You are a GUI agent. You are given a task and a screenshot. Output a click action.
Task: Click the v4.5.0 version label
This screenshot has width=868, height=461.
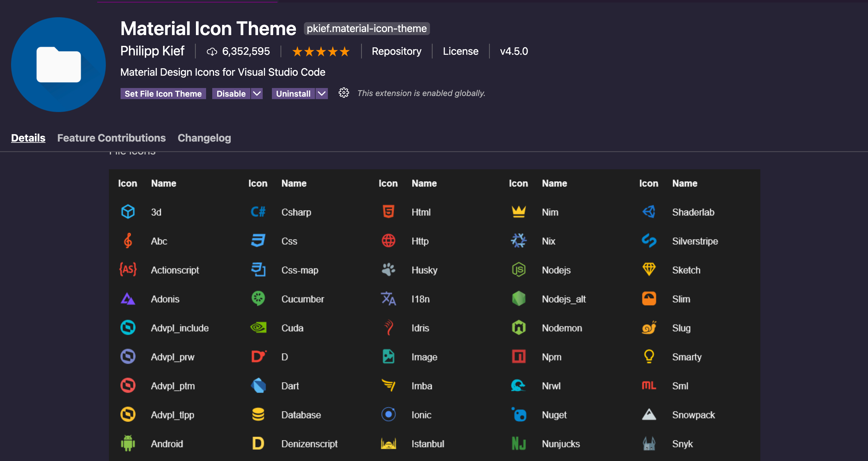(514, 51)
